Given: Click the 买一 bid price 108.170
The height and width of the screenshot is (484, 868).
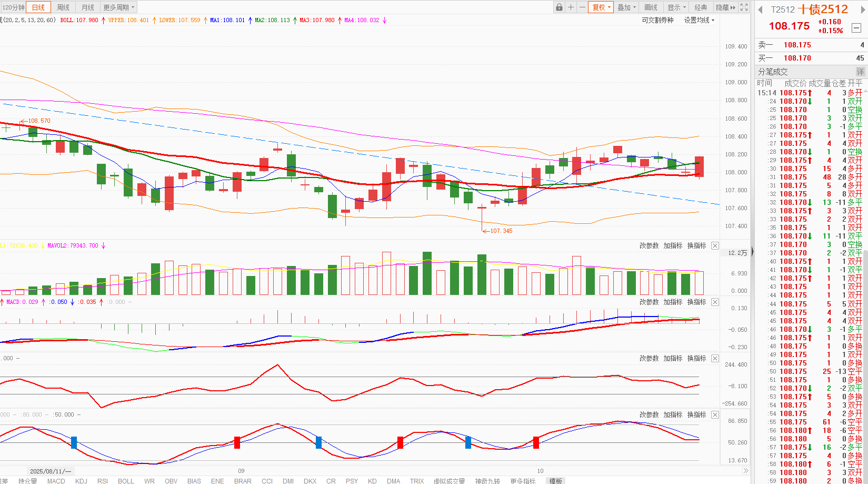Looking at the screenshot, I should [797, 58].
